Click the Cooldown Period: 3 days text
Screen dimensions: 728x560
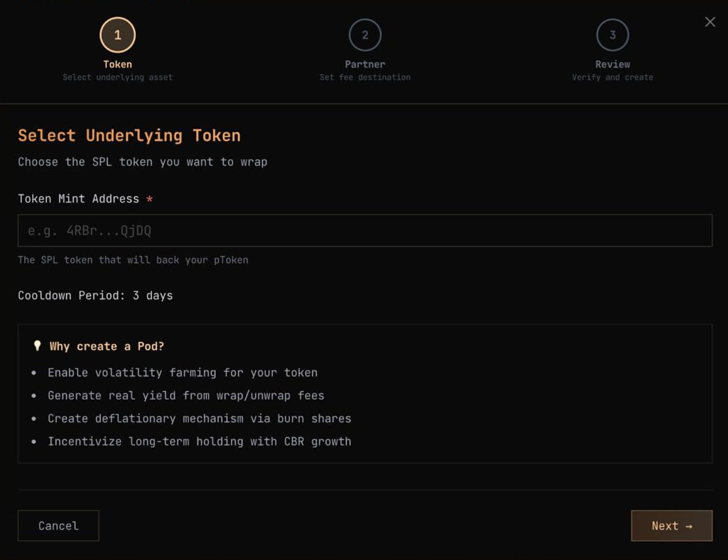tap(95, 295)
